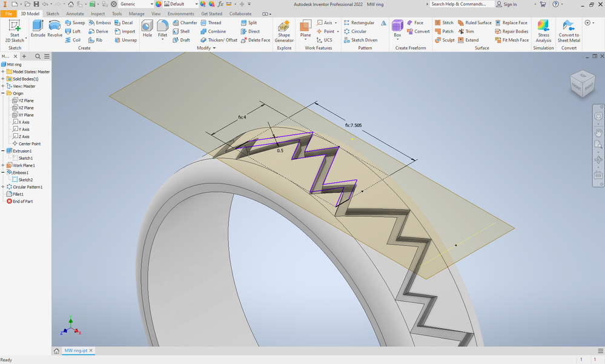Open the Environments ribbon tab
Viewport: 605px width, 364px height.
click(180, 13)
